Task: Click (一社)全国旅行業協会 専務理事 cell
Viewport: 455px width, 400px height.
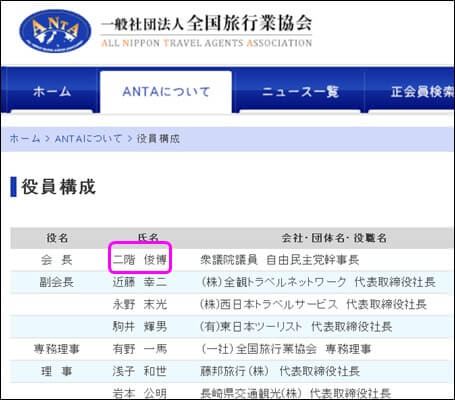Action: tap(286, 349)
